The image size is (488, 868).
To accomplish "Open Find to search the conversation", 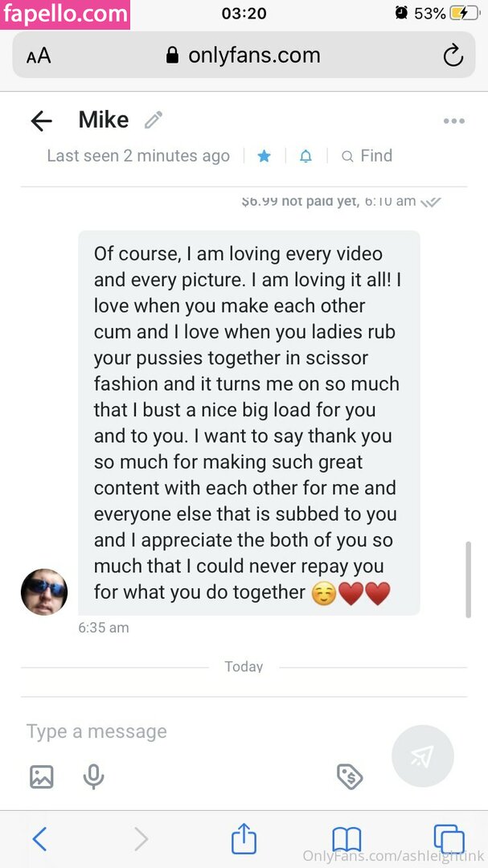I will pos(367,156).
